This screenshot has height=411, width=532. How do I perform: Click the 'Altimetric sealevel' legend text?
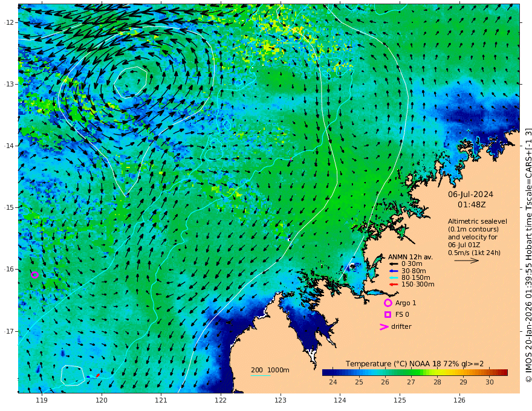pyautogui.click(x=478, y=221)
